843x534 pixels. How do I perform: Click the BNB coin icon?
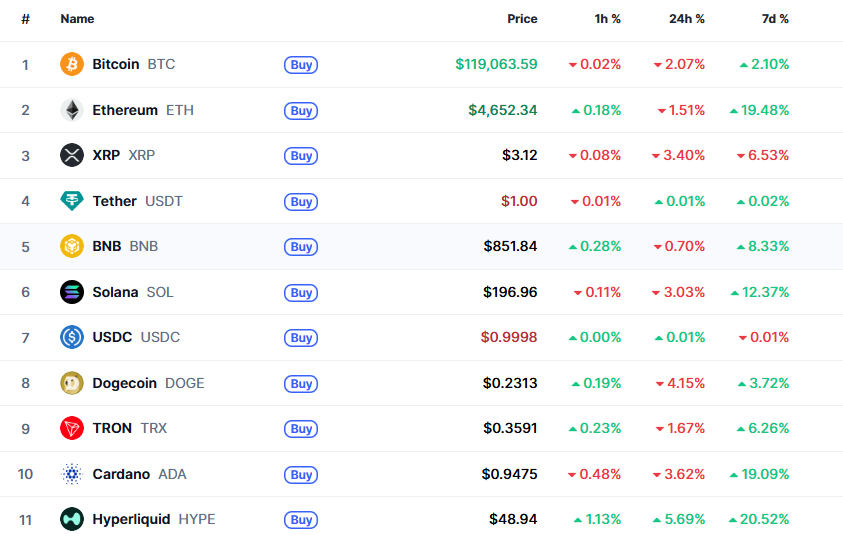click(71, 246)
